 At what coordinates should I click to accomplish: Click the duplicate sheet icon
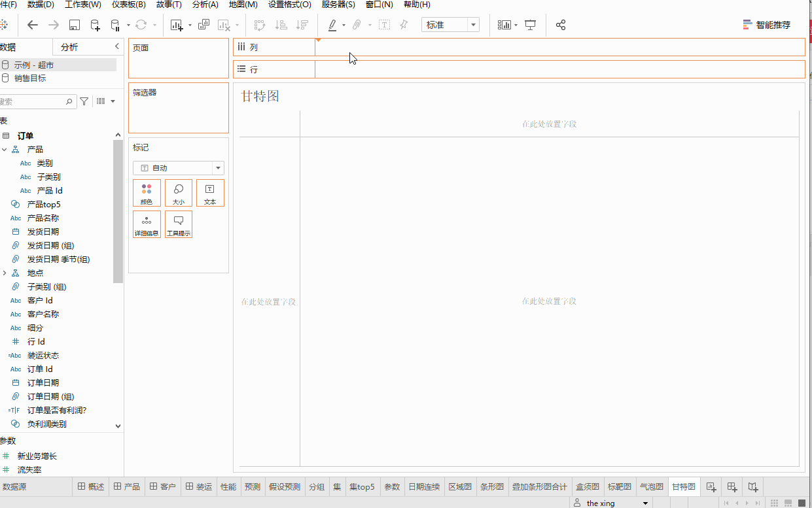[x=203, y=25]
